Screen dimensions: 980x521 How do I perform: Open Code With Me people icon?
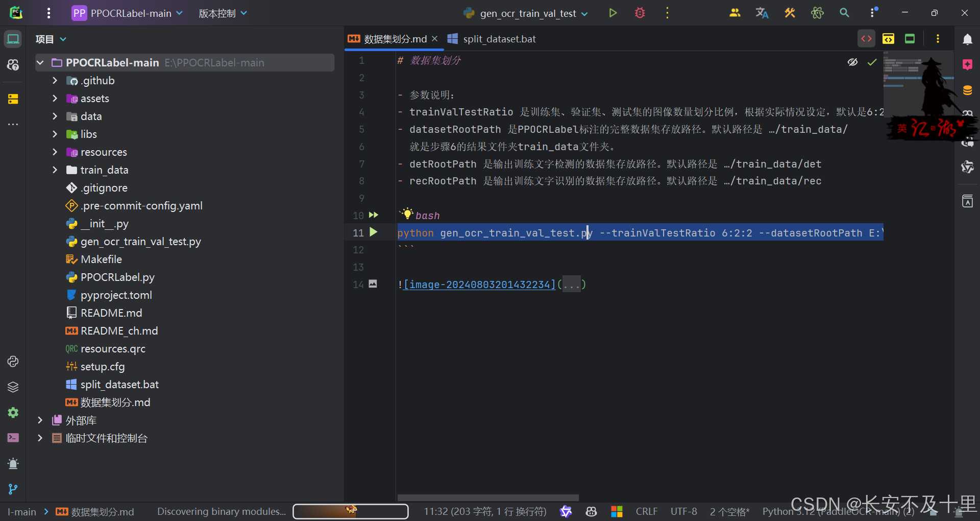click(734, 13)
